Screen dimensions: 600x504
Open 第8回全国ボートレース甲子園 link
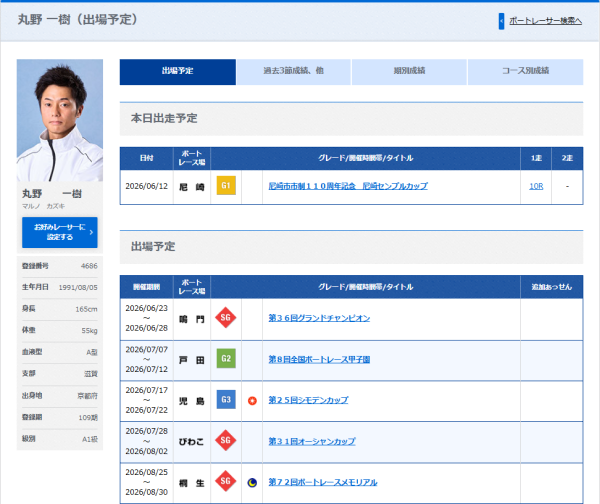(x=319, y=359)
